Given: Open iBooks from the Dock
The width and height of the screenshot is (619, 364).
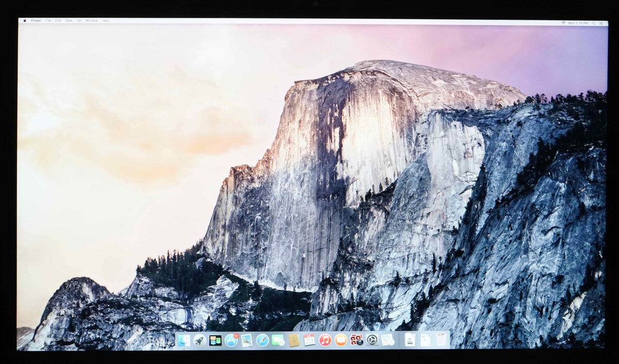Looking at the screenshot, I should click(x=339, y=341).
